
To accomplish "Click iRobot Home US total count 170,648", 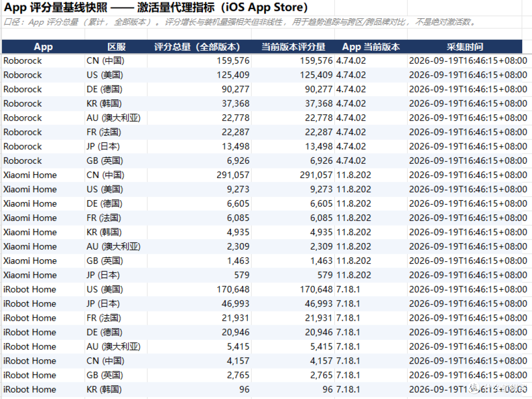I will click(x=233, y=289).
